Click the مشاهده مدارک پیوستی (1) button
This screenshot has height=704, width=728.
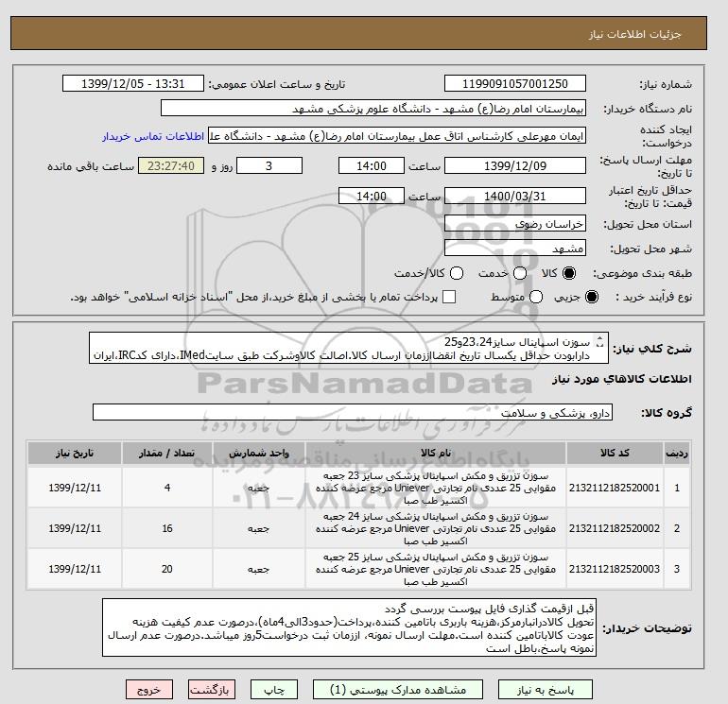(398, 690)
